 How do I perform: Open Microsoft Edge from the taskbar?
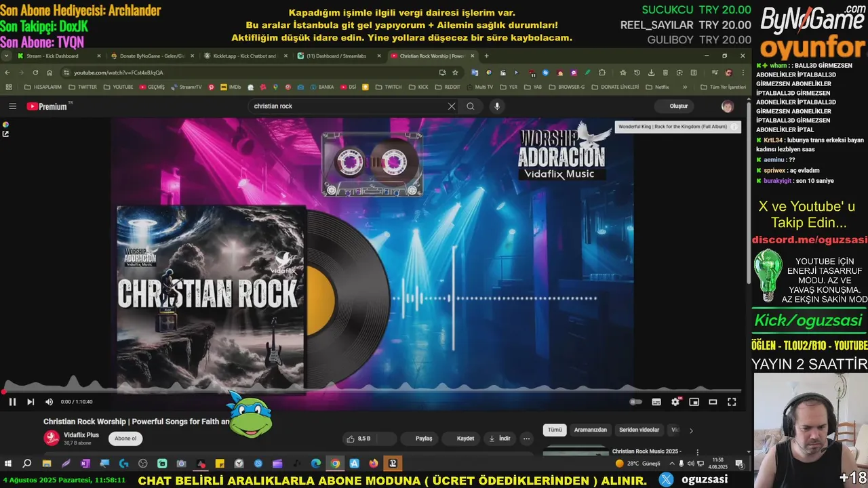point(316,464)
